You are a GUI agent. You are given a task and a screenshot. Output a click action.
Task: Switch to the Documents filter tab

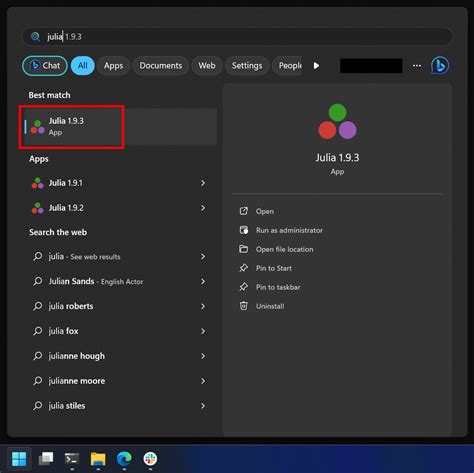point(161,66)
